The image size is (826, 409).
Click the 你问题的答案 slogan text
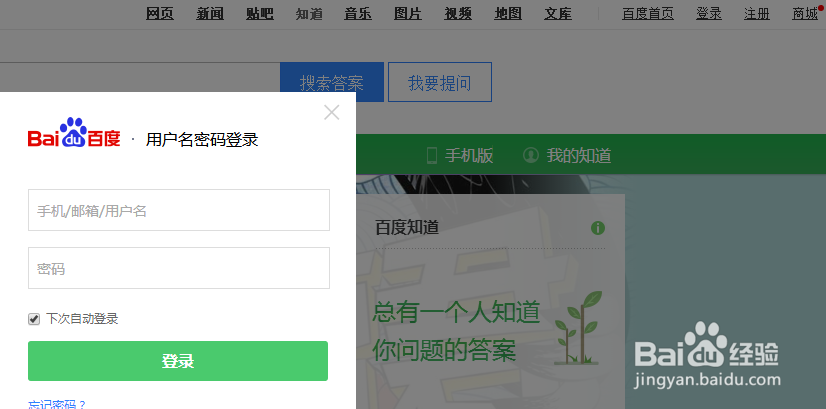point(444,350)
